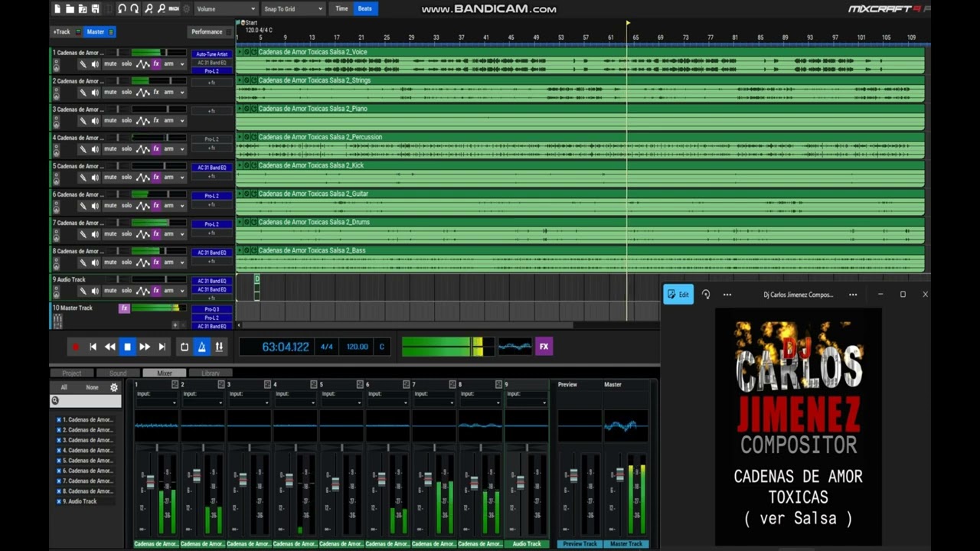Jump to the end of the project
Screen dimensions: 980x551
coord(162,347)
